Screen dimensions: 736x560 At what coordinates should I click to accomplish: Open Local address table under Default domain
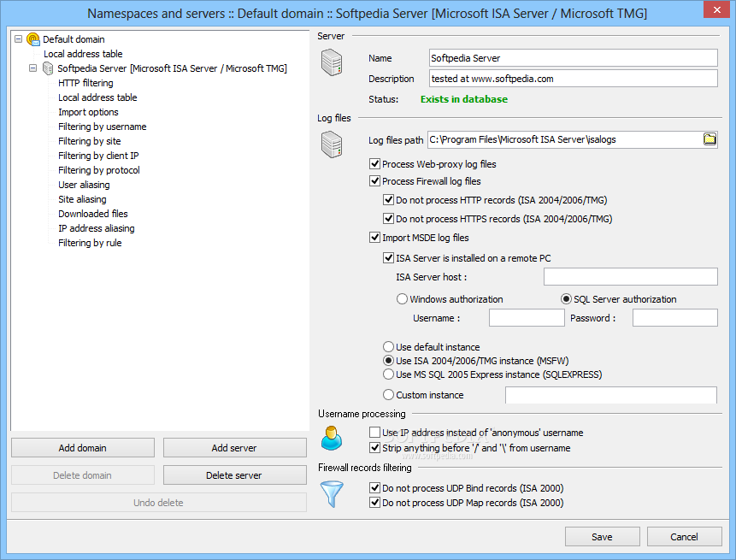[x=83, y=54]
